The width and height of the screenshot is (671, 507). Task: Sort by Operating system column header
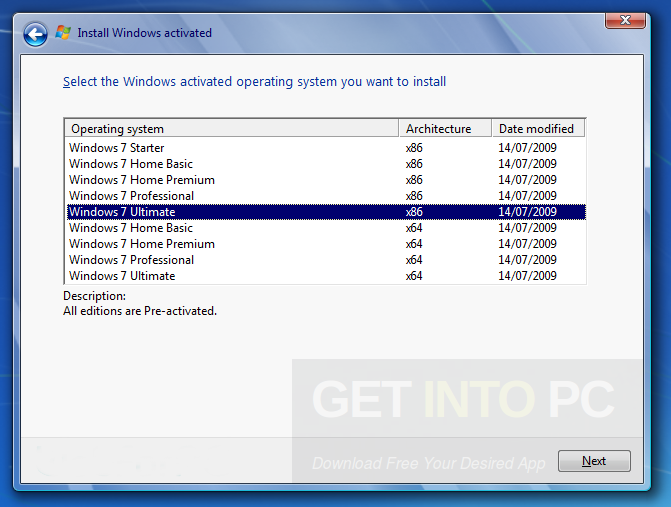tap(232, 129)
